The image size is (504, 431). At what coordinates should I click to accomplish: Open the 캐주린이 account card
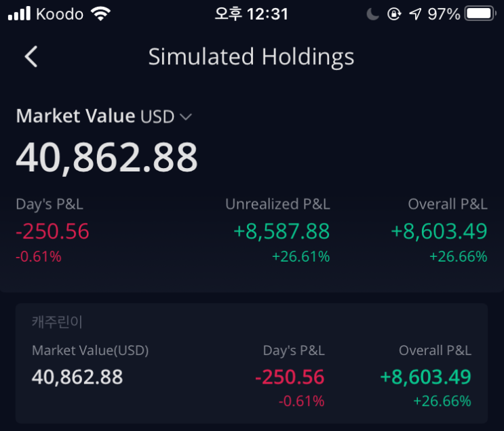pyautogui.click(x=252, y=363)
